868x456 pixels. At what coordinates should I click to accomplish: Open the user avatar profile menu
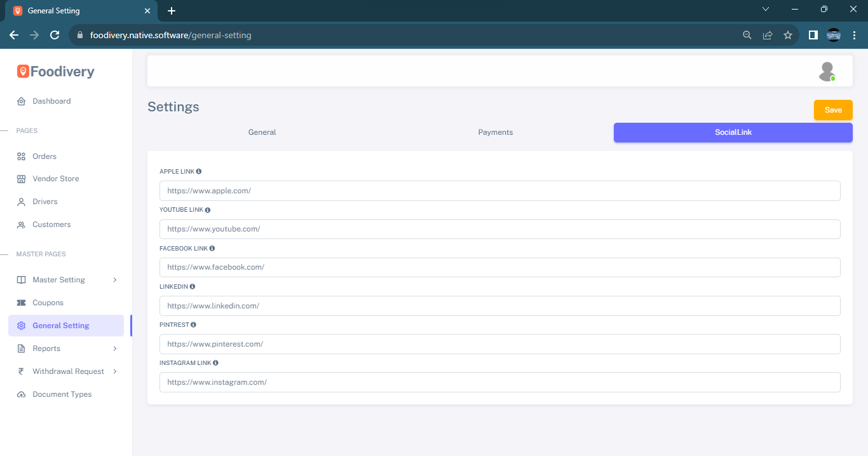pyautogui.click(x=827, y=71)
